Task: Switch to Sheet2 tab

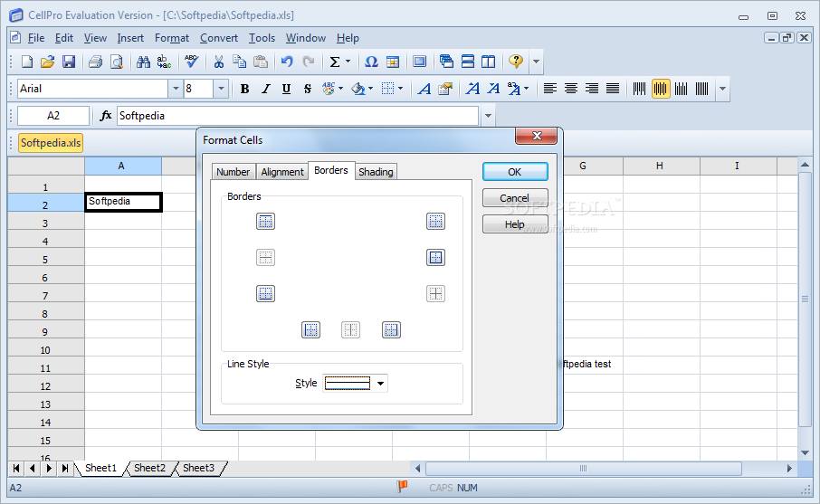Action: tap(149, 468)
